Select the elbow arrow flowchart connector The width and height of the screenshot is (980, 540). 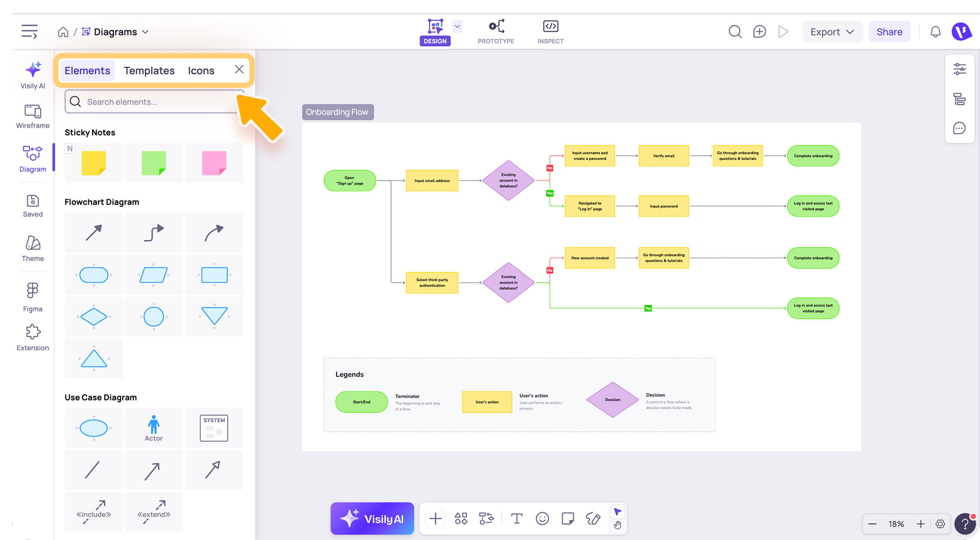click(154, 232)
